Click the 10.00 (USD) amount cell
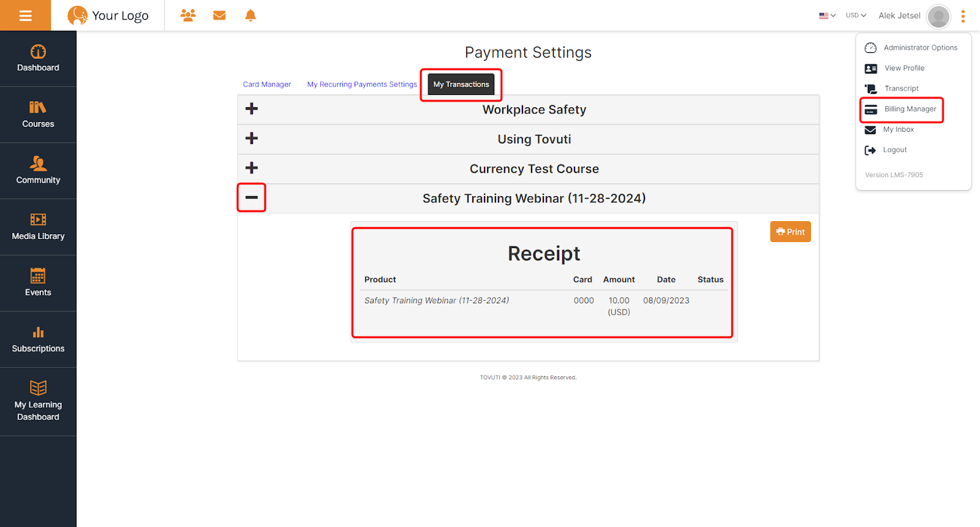The image size is (980, 527). 619,306
